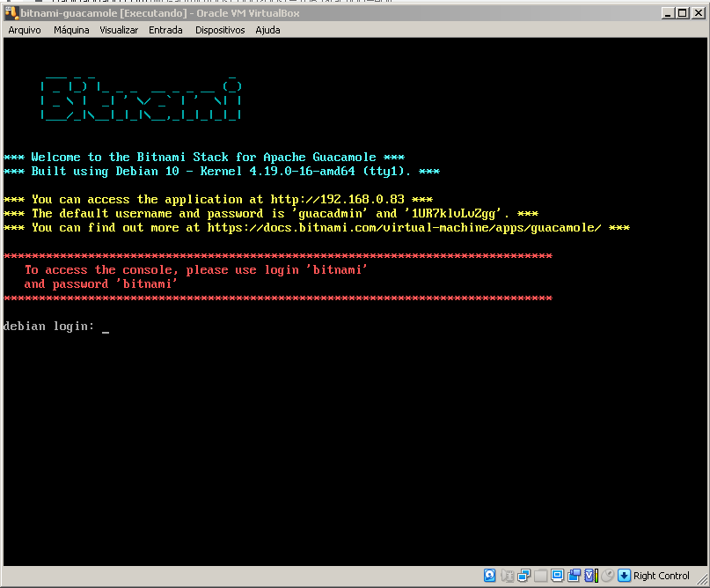Click the Bitnami ASCII art logo
The image size is (710, 588).
tap(141, 99)
